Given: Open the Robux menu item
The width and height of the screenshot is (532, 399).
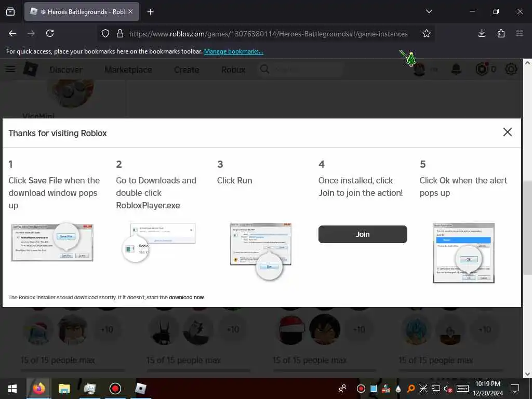Looking at the screenshot, I should [233, 70].
